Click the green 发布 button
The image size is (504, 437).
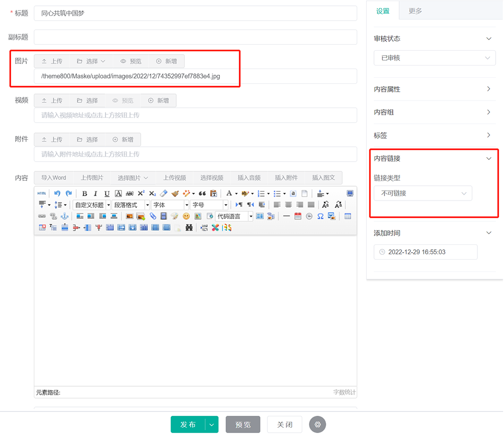(188, 425)
